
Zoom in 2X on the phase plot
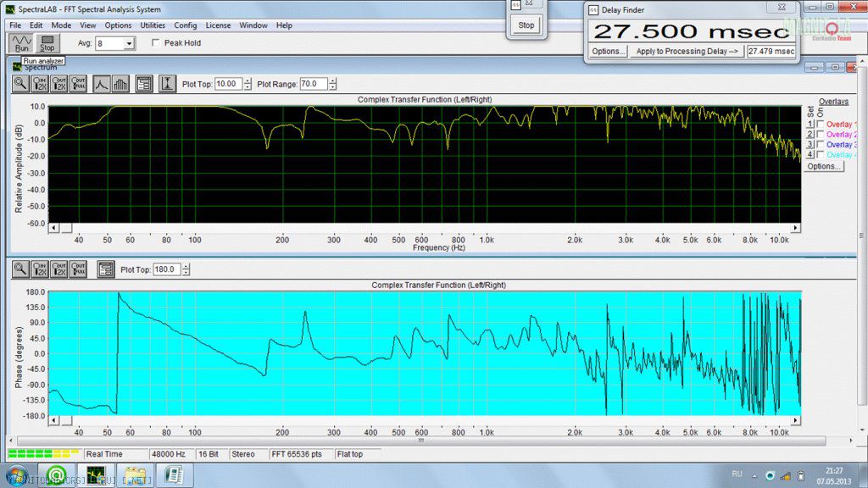40,269
